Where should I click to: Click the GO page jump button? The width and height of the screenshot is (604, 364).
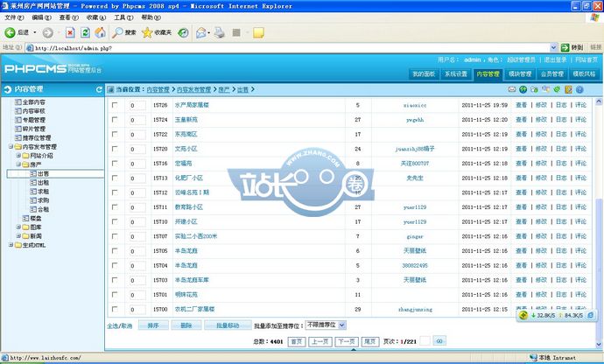pyautogui.click(x=439, y=340)
